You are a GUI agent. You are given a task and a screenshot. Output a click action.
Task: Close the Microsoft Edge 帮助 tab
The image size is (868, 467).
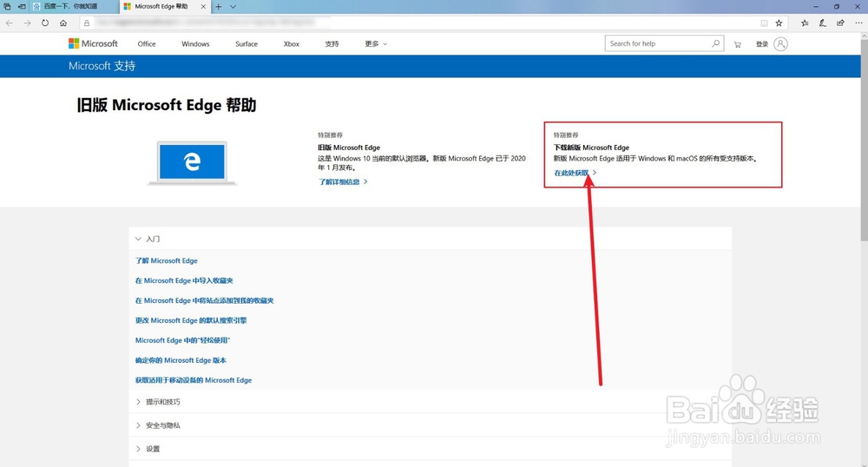tap(203, 7)
